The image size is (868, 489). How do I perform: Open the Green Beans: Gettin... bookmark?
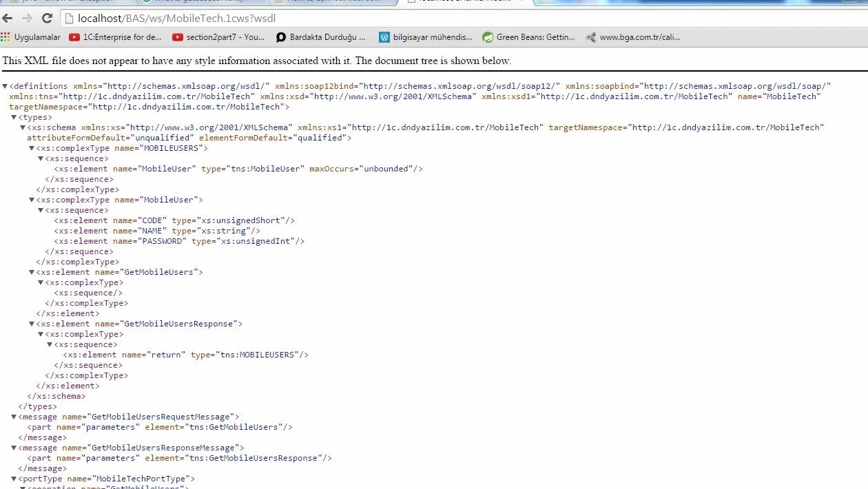click(x=529, y=37)
